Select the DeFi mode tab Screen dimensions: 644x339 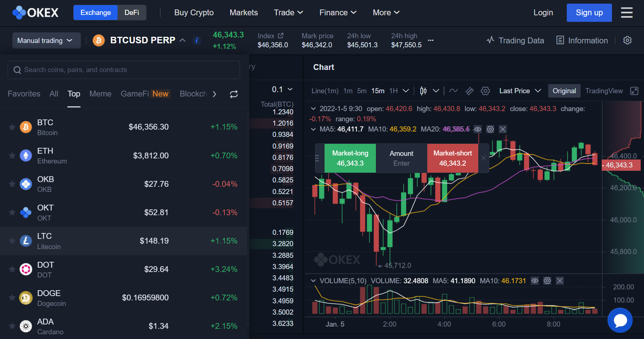pyautogui.click(x=132, y=13)
